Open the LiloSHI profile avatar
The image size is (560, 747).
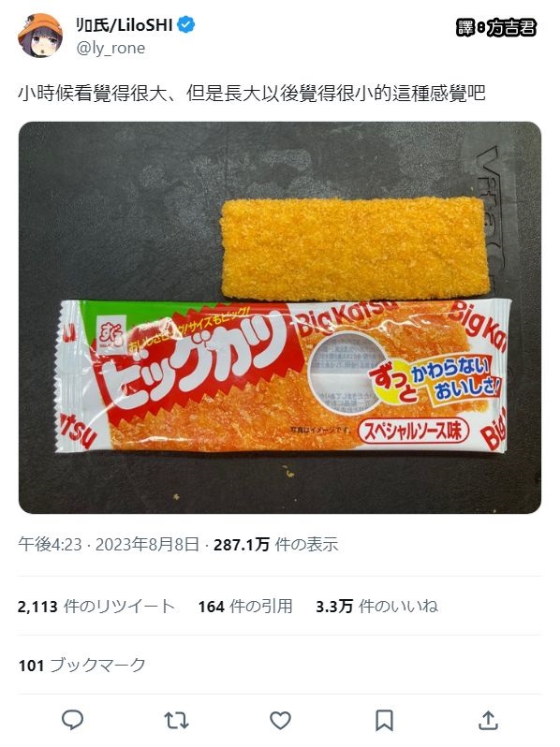40,36
